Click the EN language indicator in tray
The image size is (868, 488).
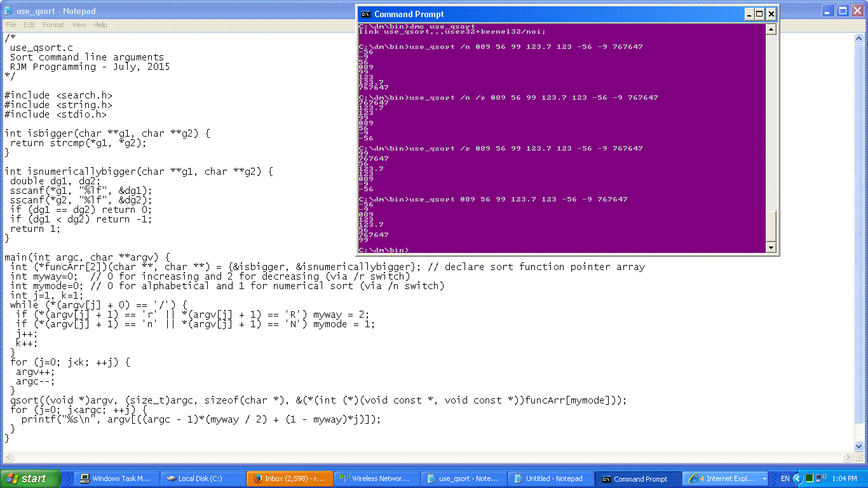pos(785,478)
